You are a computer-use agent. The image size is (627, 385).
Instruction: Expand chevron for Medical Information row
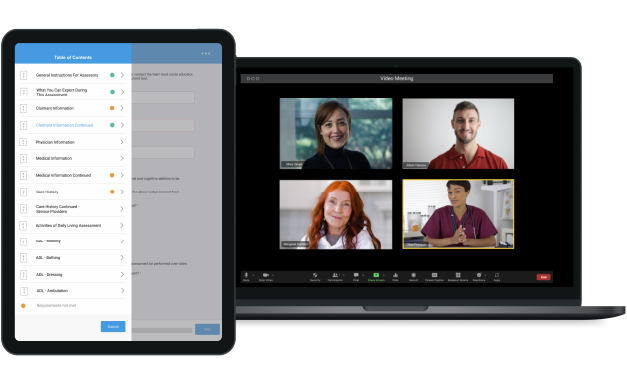(122, 158)
